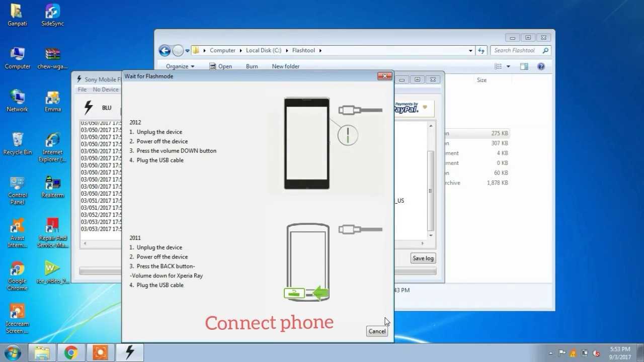Click the network tray icon
The width and height of the screenshot is (644, 362).
pos(585,353)
